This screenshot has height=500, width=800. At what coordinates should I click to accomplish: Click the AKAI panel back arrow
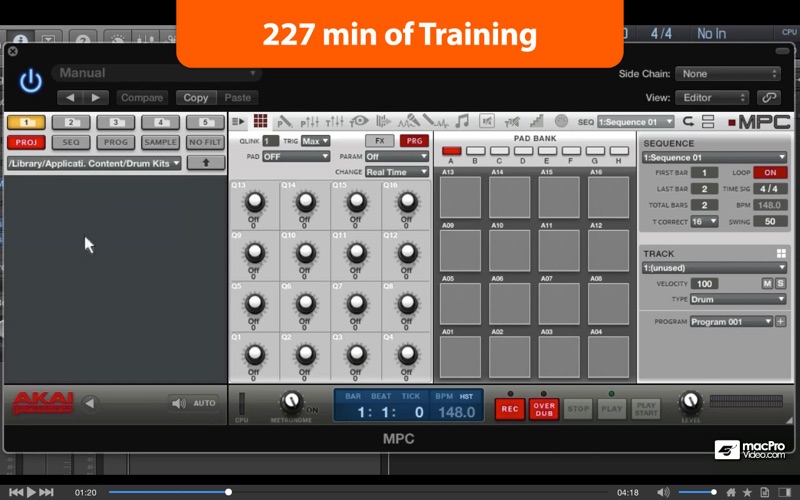[x=90, y=404]
